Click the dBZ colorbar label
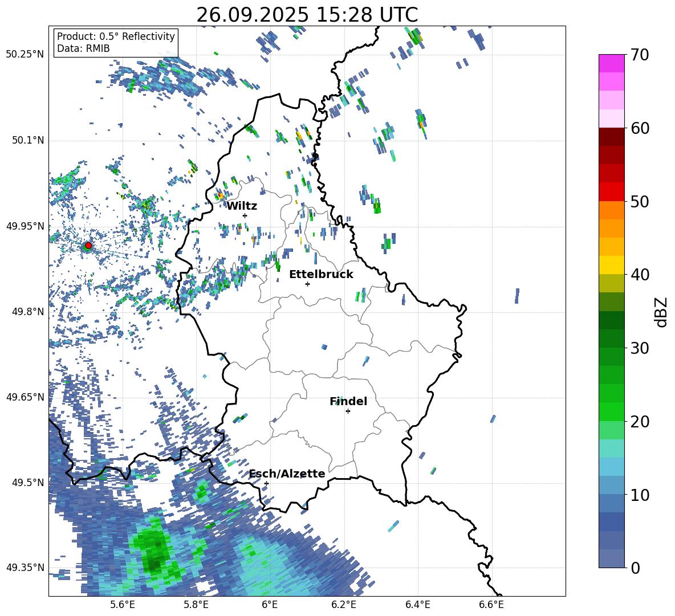 point(661,312)
